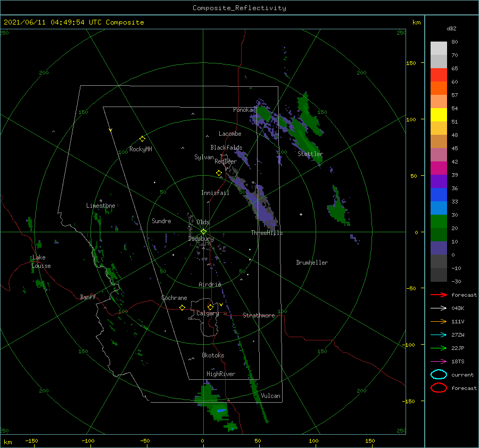Click the Sundre town label
Image resolution: width=479 pixels, height=448 pixels.
point(161,221)
